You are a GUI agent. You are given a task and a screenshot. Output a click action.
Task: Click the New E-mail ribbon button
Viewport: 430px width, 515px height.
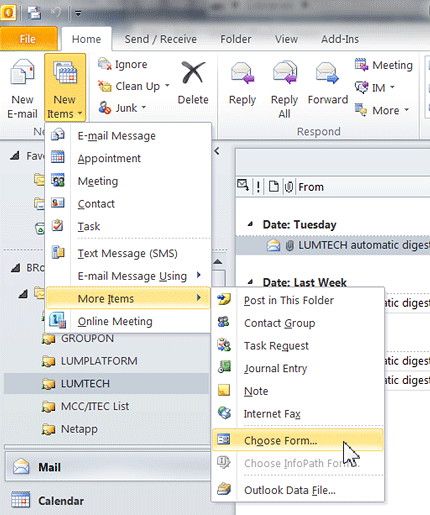point(22,88)
